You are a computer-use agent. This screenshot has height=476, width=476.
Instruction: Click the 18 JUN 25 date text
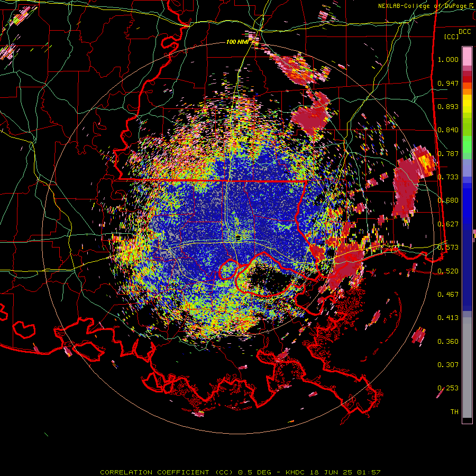(x=331, y=472)
